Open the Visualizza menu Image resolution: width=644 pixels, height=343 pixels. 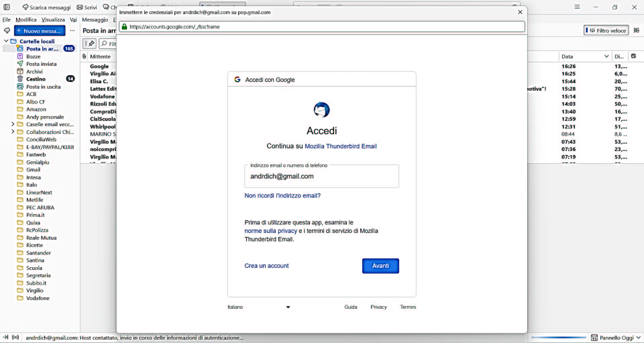53,20
